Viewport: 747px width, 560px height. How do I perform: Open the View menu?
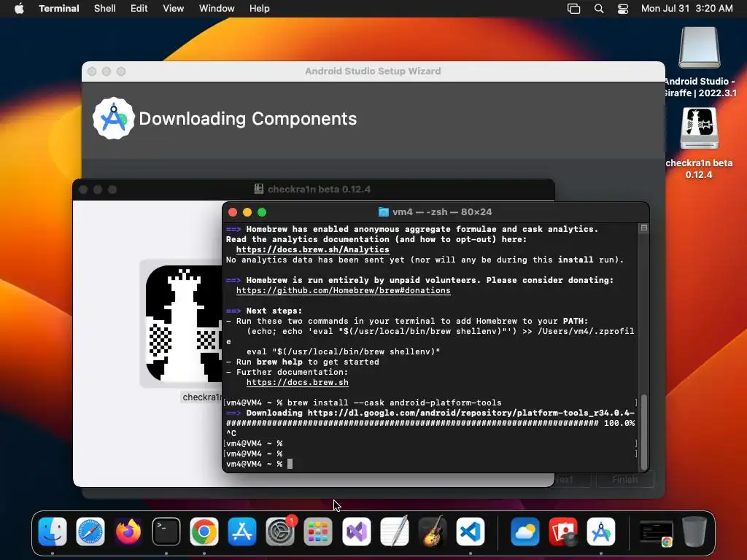click(x=174, y=9)
